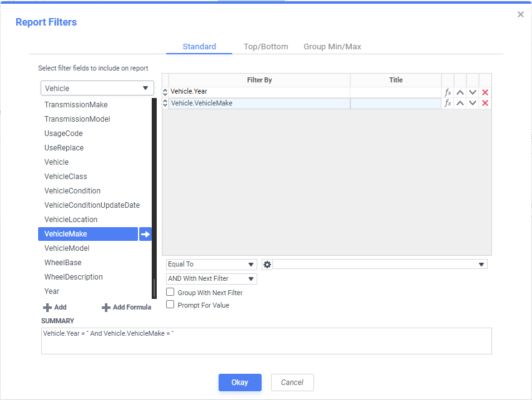
Task: Delete the Vehicle.VehicleMake filter with red X
Action: click(485, 104)
